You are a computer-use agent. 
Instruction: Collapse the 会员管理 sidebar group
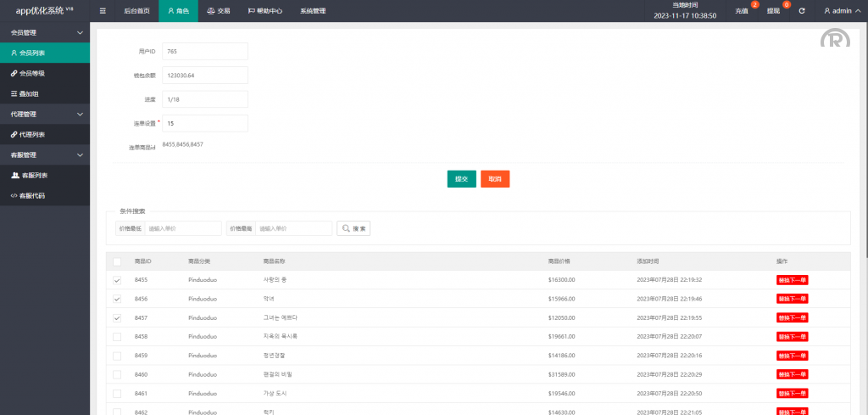pyautogui.click(x=45, y=32)
